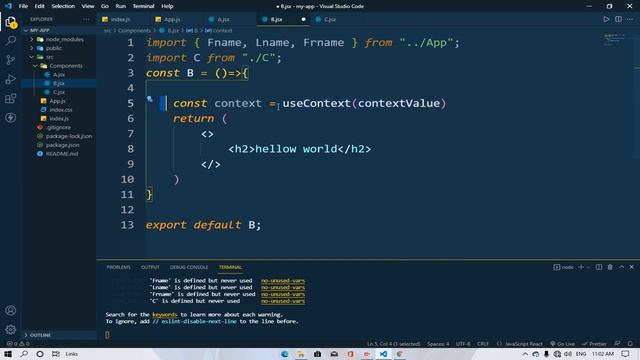Switch to index.js editor tab
This screenshot has width=640, height=360.
[x=120, y=19]
